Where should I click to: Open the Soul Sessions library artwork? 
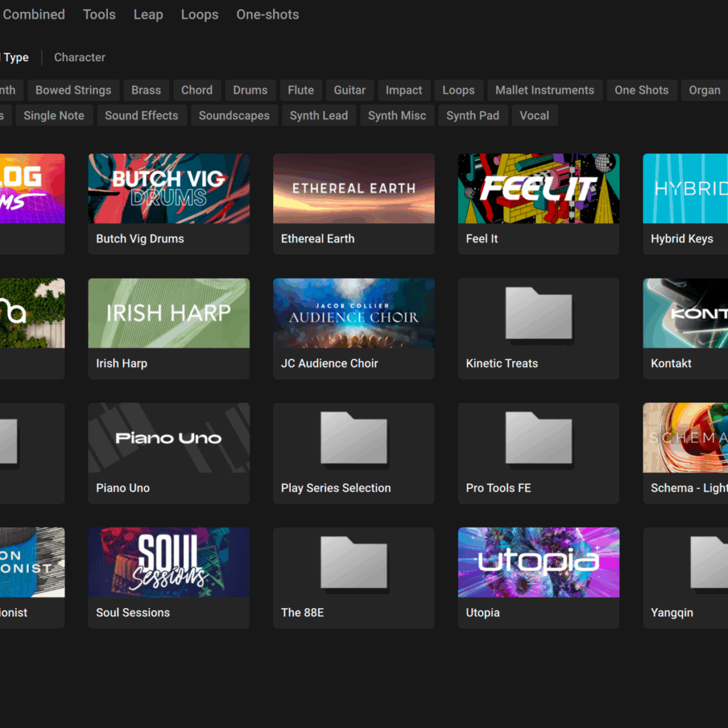click(169, 562)
